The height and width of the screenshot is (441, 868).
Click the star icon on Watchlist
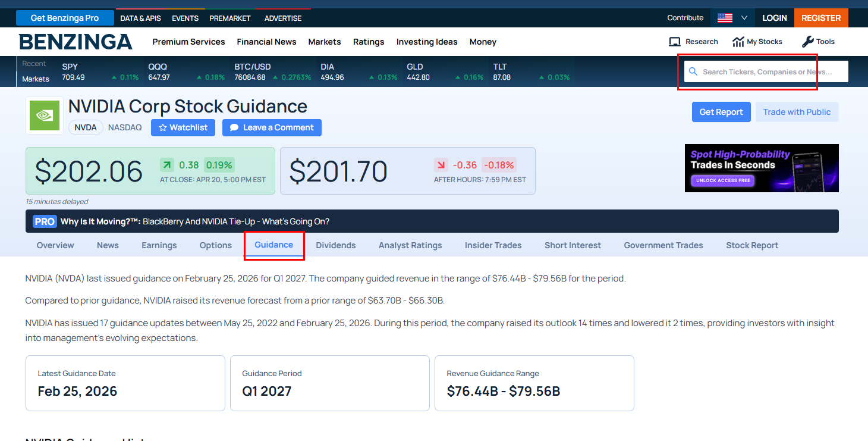(x=162, y=127)
